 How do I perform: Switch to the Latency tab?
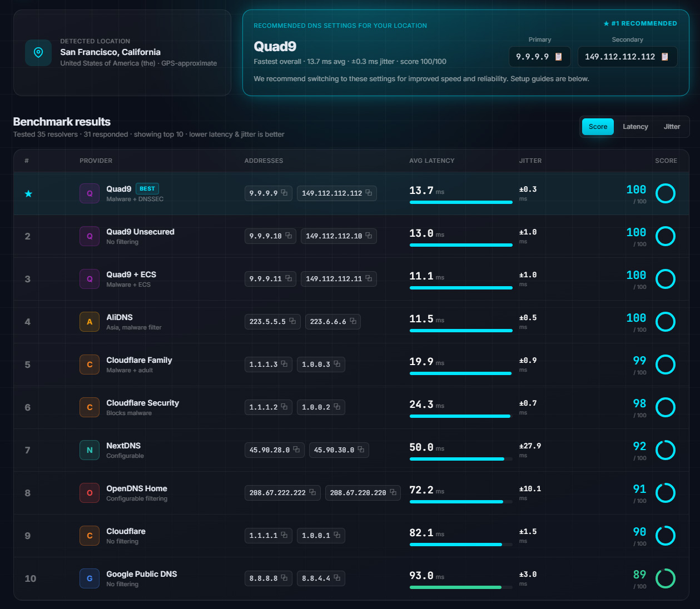pyautogui.click(x=635, y=127)
